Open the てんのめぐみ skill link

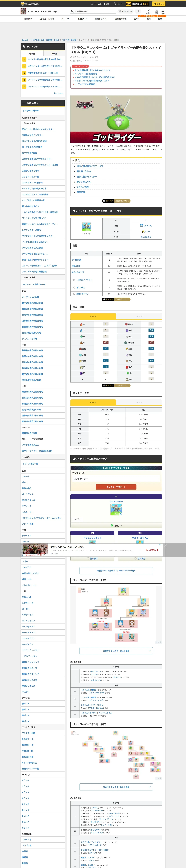pyautogui.click(x=146, y=237)
